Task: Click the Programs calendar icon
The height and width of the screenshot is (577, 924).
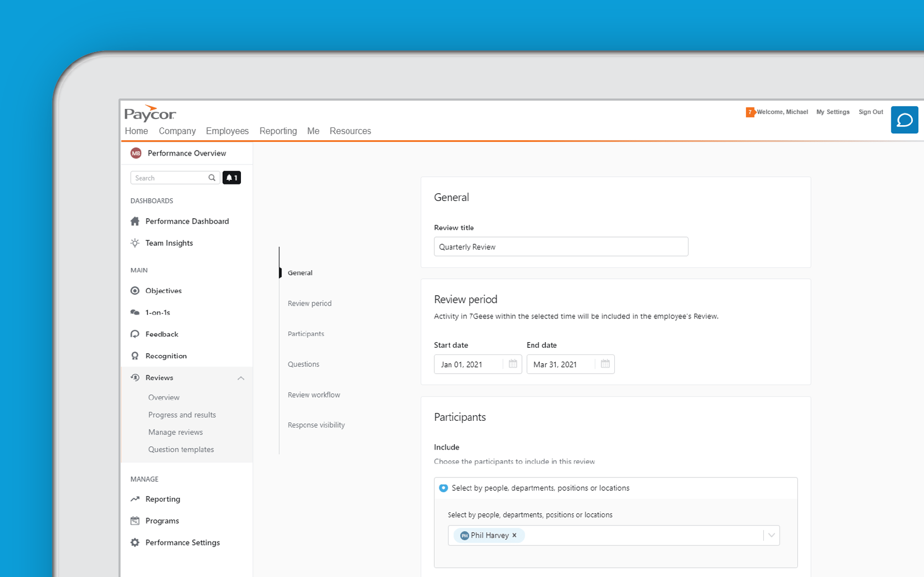Action: click(135, 521)
